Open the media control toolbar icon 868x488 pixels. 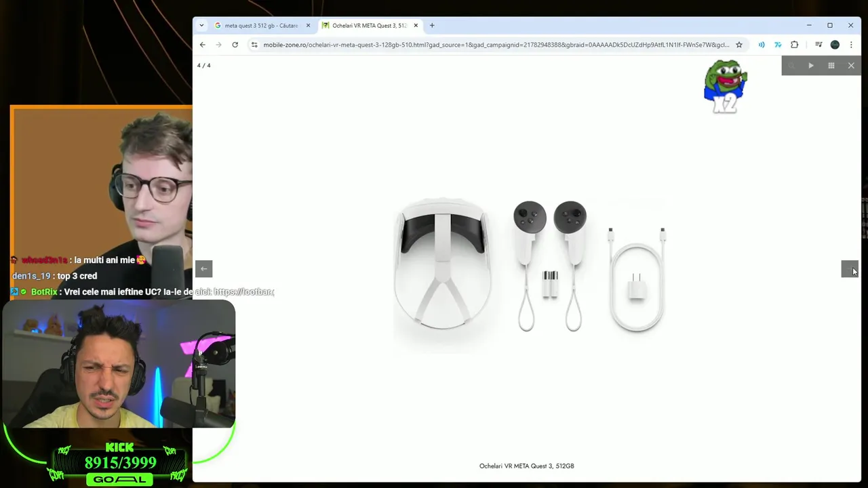point(818,45)
